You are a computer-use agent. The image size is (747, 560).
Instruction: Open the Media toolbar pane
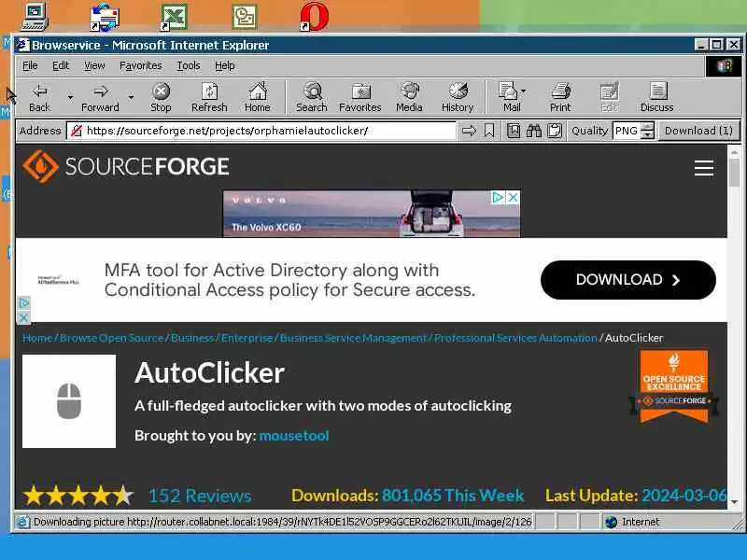409,98
